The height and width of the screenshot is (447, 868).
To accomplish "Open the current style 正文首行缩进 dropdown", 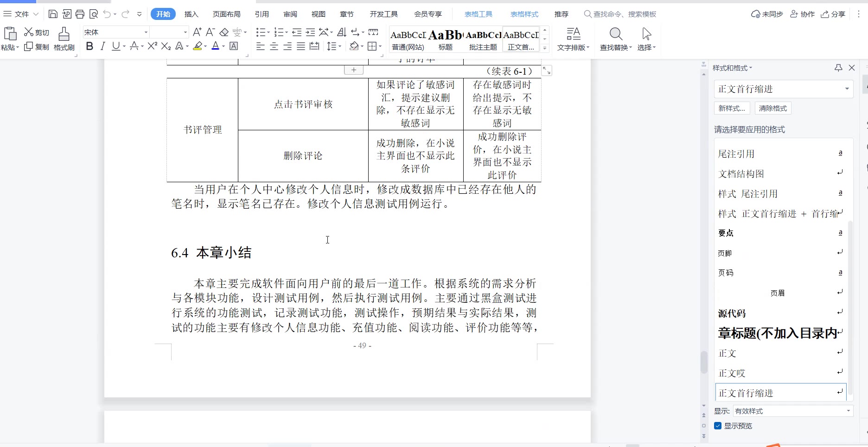I will (x=847, y=89).
